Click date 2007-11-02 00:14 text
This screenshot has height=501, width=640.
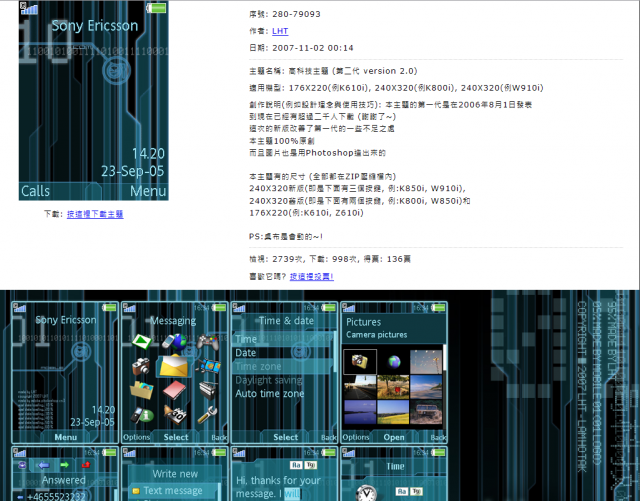pyautogui.click(x=313, y=48)
